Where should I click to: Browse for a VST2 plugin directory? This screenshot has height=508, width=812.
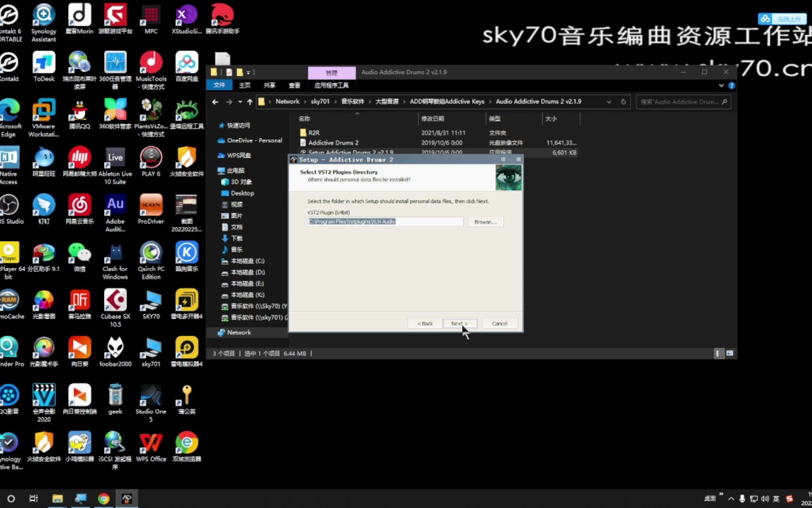[485, 222]
